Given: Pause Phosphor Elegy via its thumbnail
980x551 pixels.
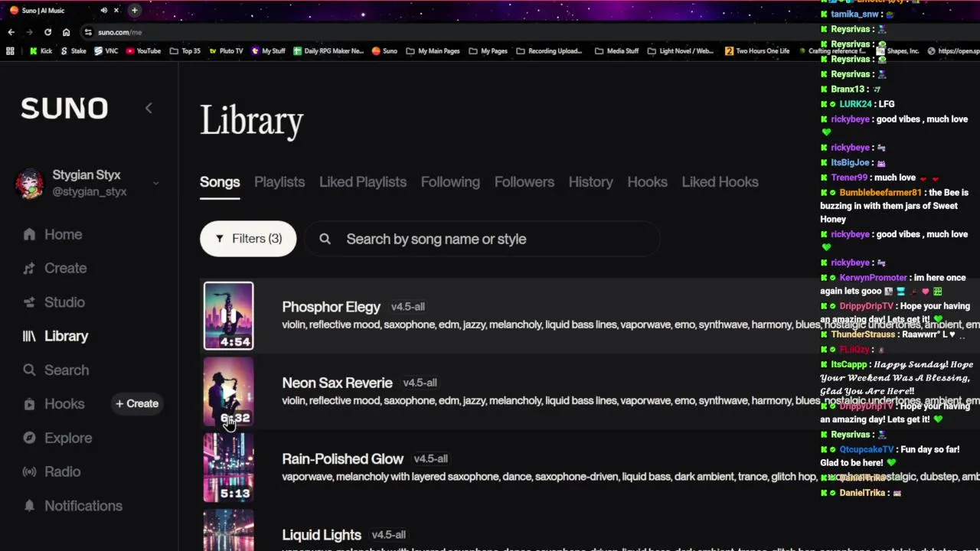Looking at the screenshot, I should (x=228, y=315).
